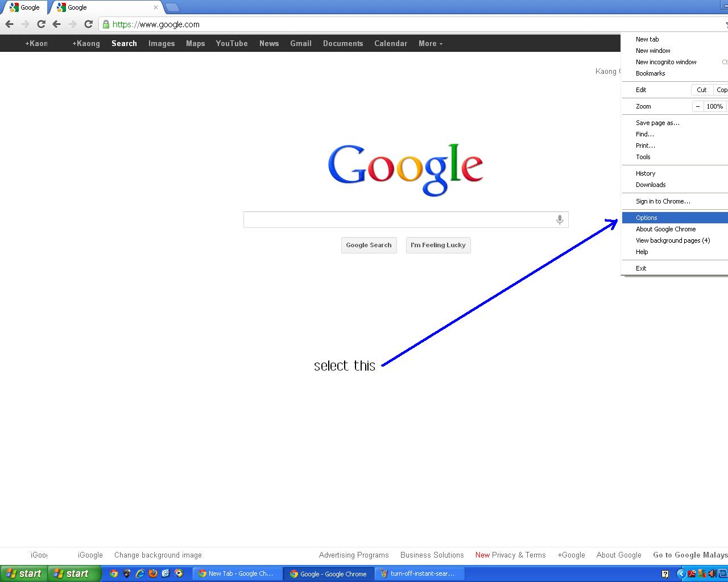
Task: Open Business Solutions footer link
Action: tap(432, 555)
